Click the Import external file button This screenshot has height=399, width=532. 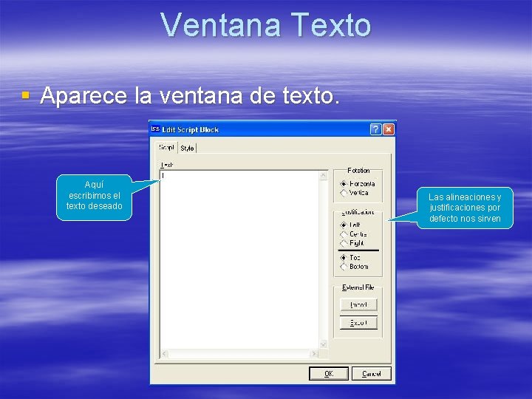coord(358,304)
